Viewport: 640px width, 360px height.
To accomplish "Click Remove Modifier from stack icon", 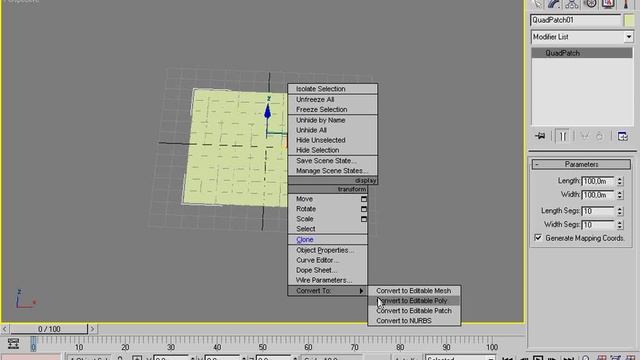I will click(599, 136).
